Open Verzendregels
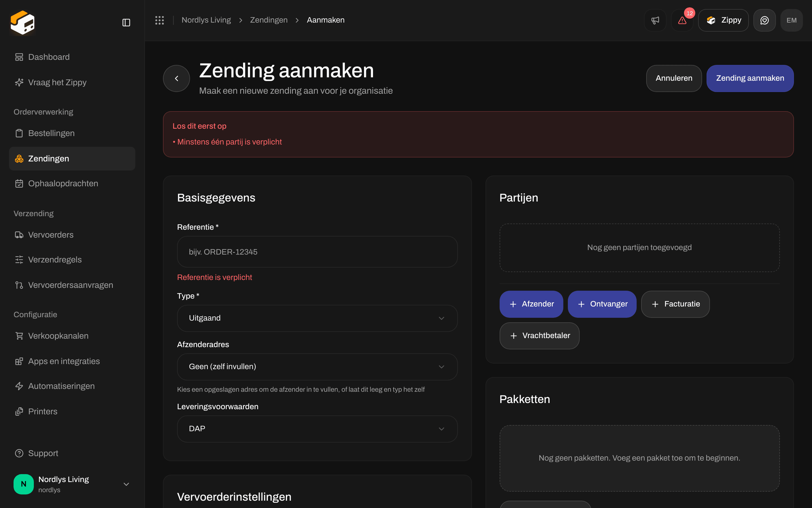Screen dimensions: 812x508 tap(72, 260)
